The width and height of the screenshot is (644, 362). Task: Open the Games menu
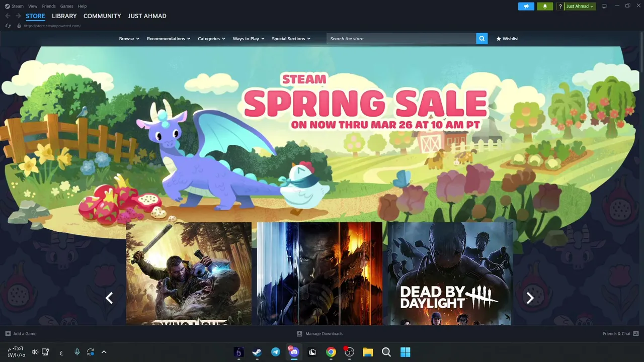coord(66,6)
